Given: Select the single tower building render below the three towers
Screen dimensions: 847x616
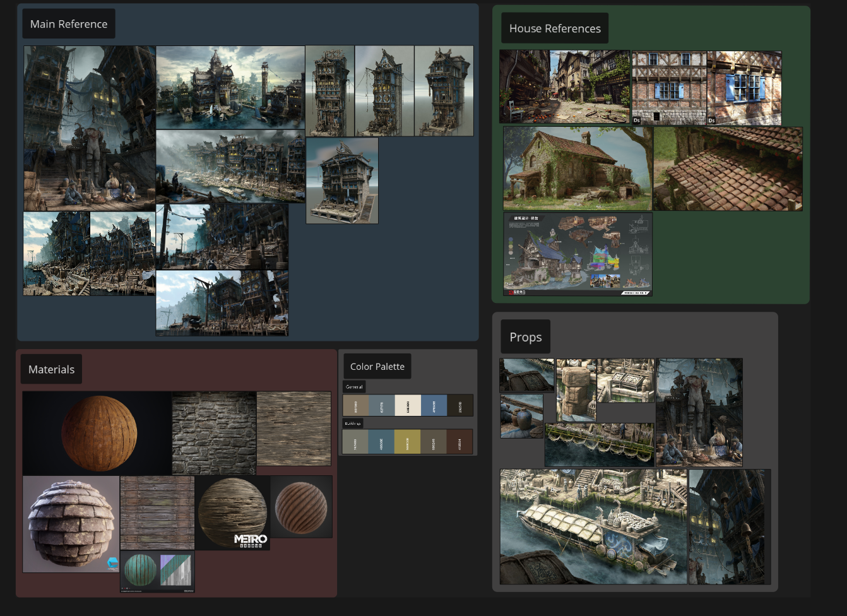Looking at the screenshot, I should pos(342,181).
